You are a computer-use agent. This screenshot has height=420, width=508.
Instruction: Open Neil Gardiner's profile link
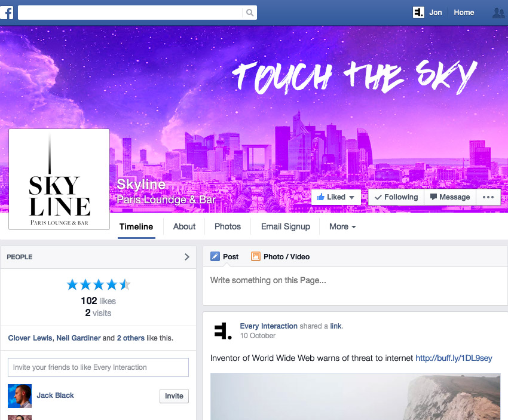coord(78,338)
